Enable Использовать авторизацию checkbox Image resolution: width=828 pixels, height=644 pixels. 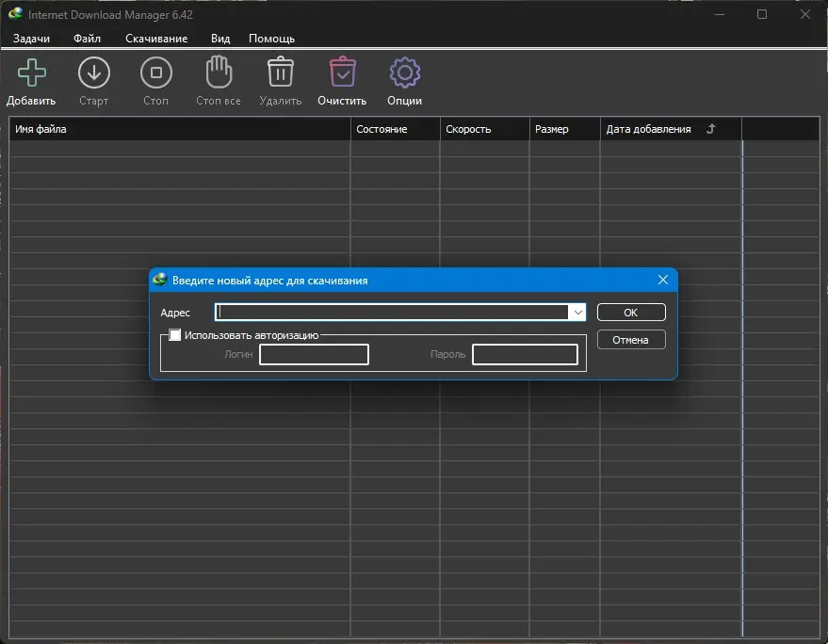175,334
